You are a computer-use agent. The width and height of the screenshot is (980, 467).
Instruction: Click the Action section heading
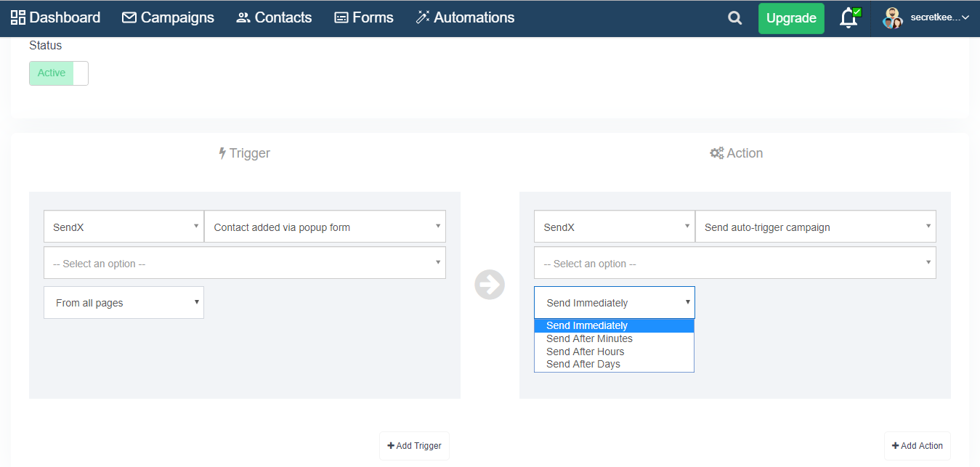coord(736,153)
